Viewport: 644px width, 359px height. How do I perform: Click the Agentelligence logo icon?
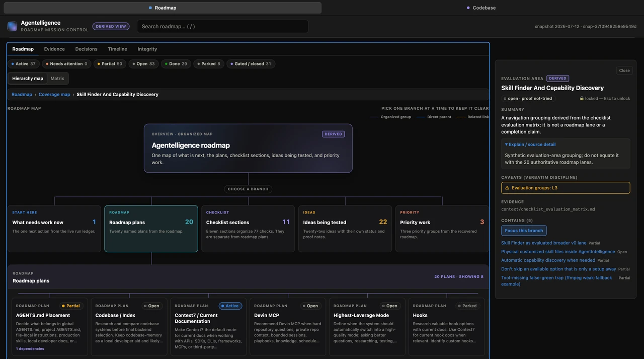pos(12,26)
